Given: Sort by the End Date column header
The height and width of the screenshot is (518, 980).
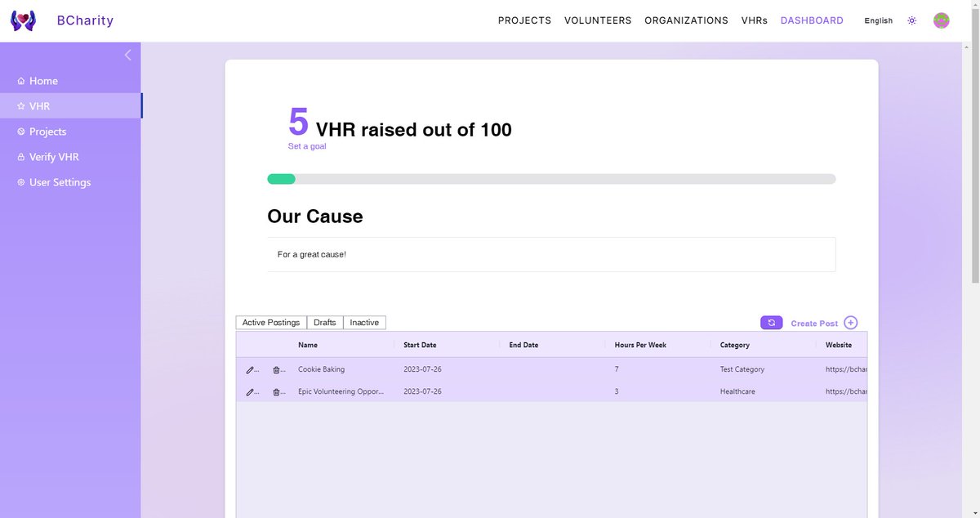Looking at the screenshot, I should (x=523, y=345).
